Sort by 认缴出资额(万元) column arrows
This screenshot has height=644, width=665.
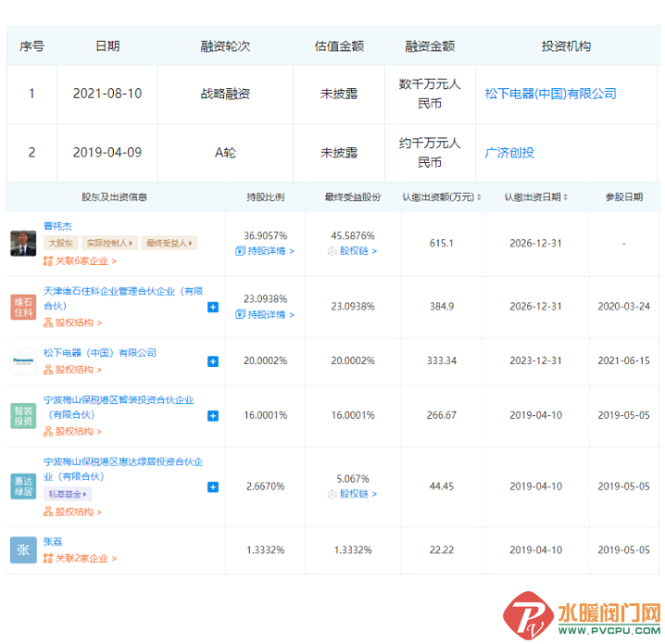coord(479,197)
